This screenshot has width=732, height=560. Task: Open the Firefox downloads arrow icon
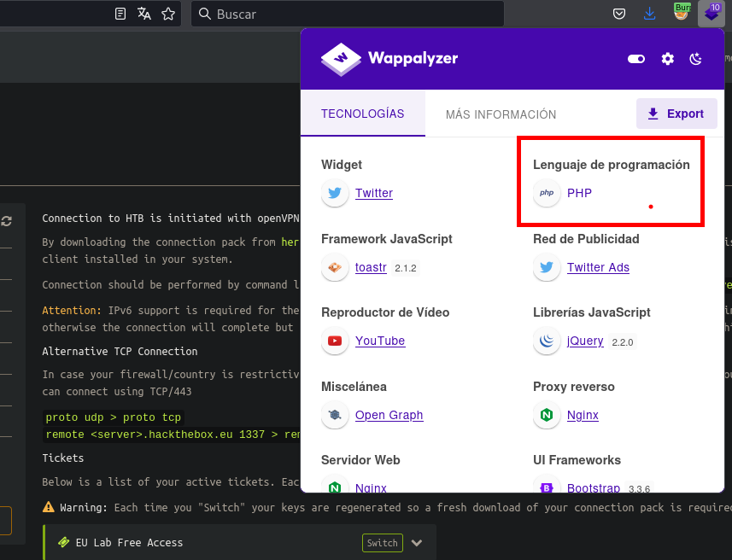(x=650, y=14)
